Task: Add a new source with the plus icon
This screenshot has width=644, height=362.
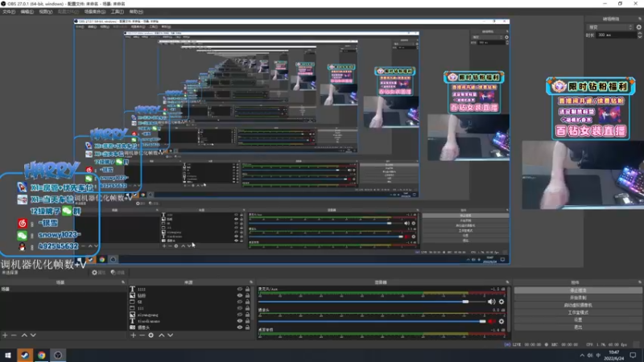Action: (x=133, y=335)
